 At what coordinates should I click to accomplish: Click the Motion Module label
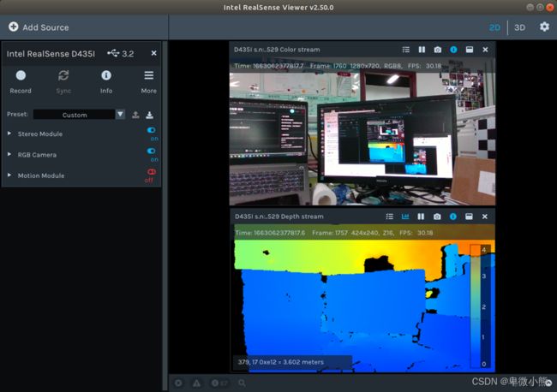(x=41, y=175)
